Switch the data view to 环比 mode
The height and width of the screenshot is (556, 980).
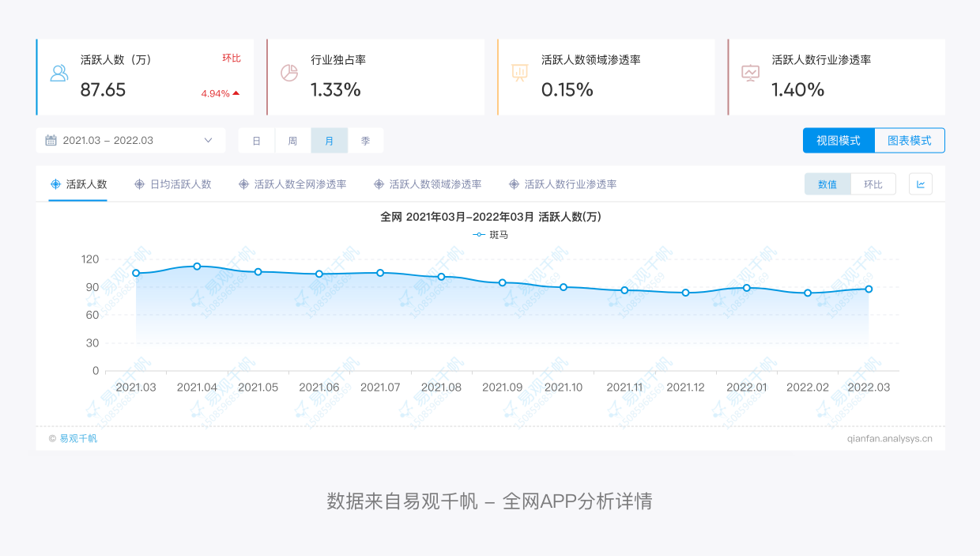(x=873, y=183)
